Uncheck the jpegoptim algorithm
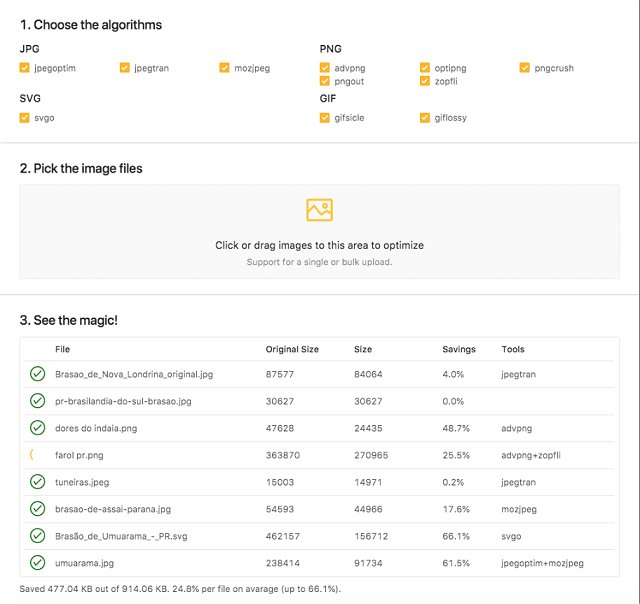 (x=25, y=68)
